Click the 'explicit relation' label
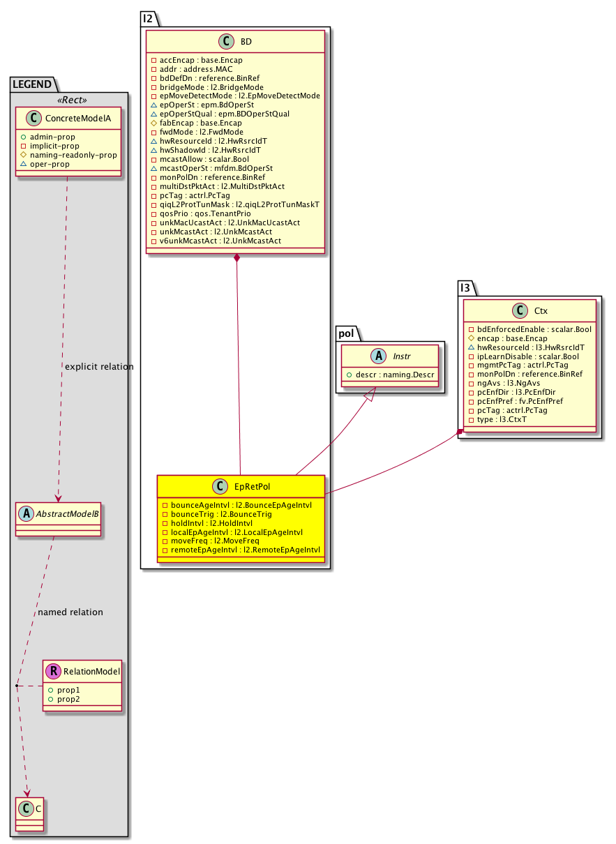The image size is (616, 844). [98, 366]
